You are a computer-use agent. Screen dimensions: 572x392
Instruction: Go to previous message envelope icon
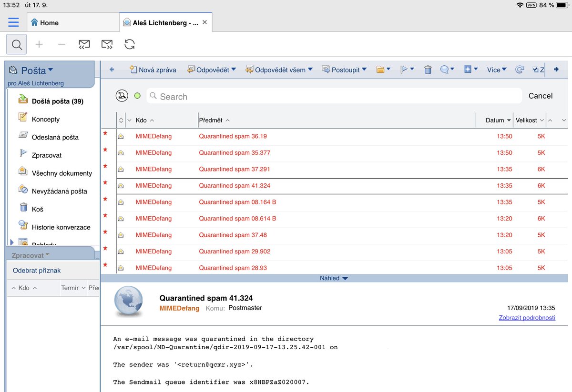[84, 44]
